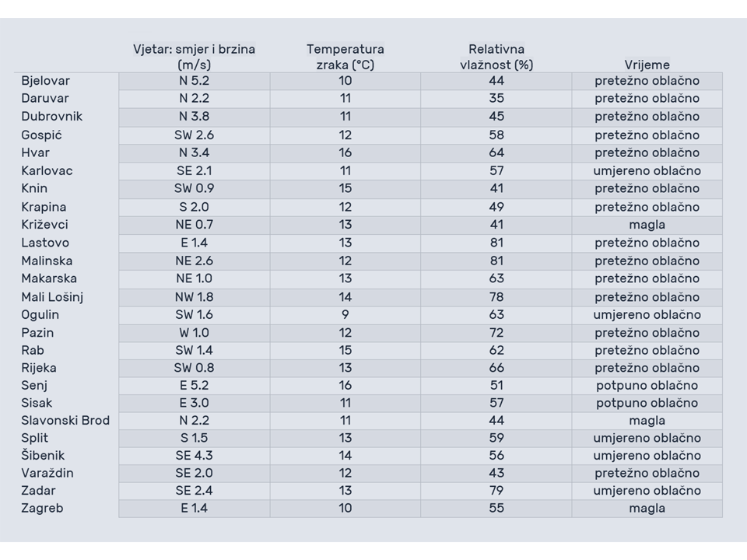Click the Varaždin wind cell SE 2.0

194,474
